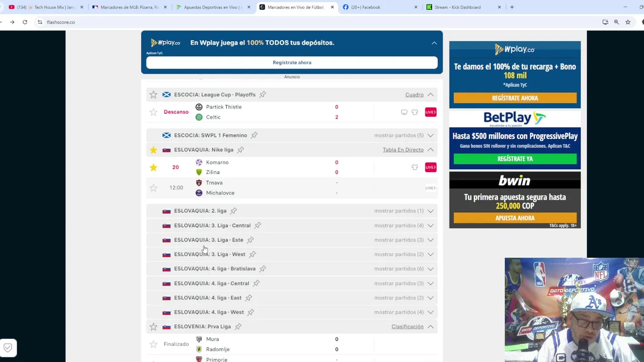
Task: Open site information icon next to flashscore.co
Action: tap(40, 22)
